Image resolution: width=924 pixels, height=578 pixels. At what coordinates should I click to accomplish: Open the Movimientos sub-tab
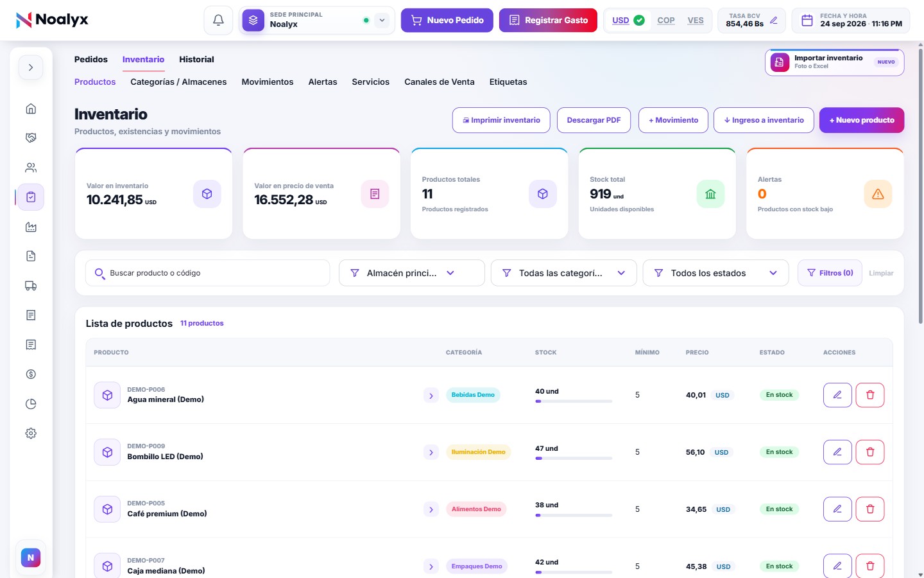tap(268, 82)
